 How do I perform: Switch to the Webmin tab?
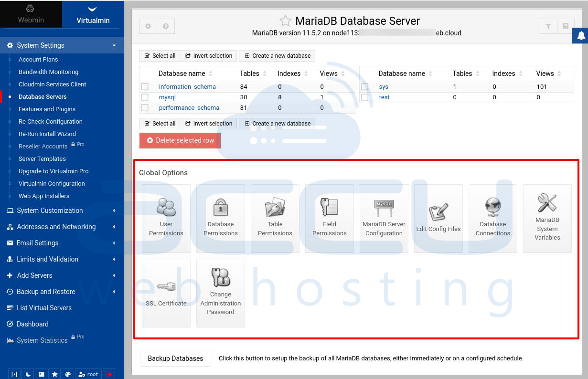click(x=31, y=14)
